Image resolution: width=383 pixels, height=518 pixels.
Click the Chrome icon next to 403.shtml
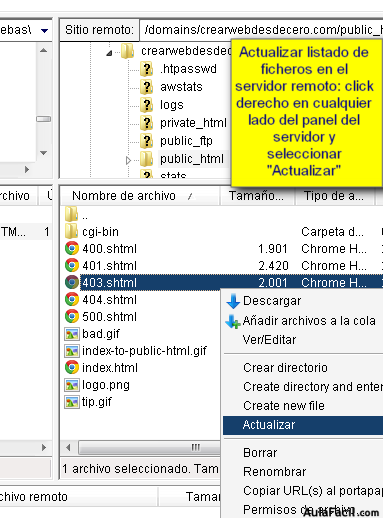[72, 282]
